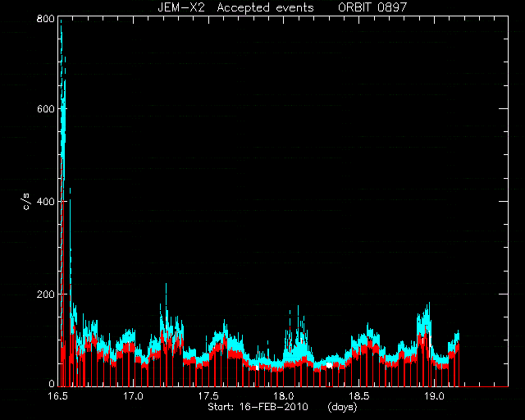Click the 'ORBIT 0897' label in title
This screenshot has height=420, width=525.
pos(372,7)
